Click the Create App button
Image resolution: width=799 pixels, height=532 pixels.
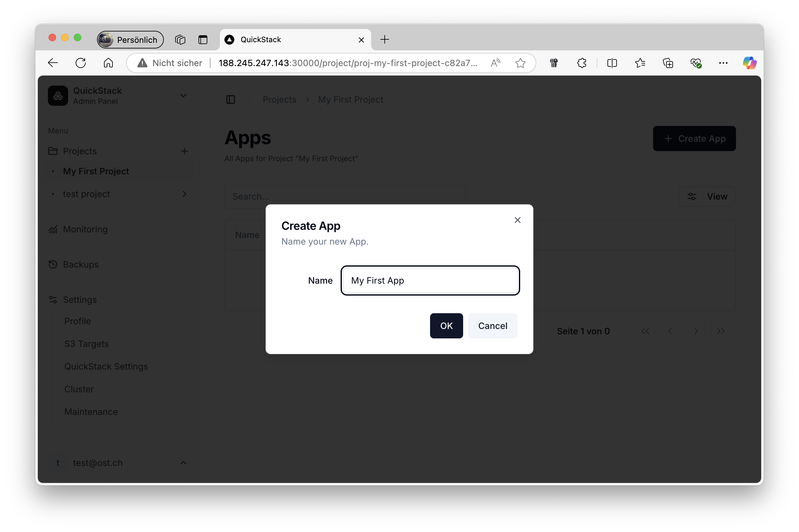point(693,138)
